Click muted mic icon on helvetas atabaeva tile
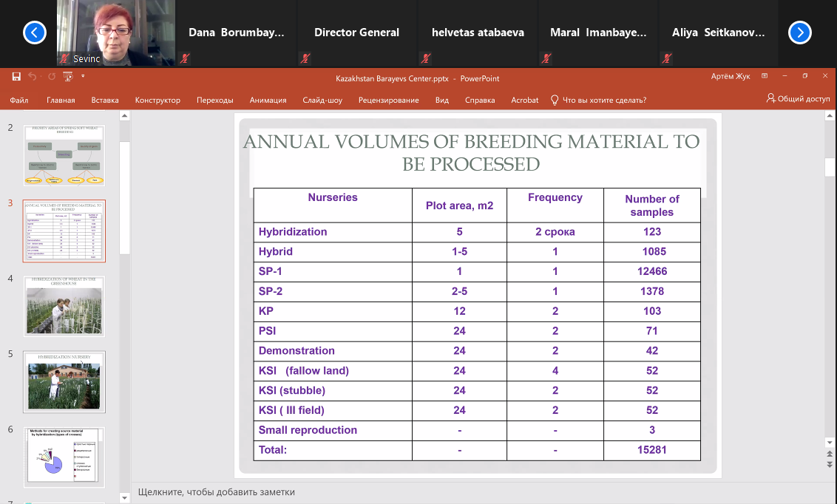Image resolution: width=837 pixels, height=504 pixels. tap(426, 58)
